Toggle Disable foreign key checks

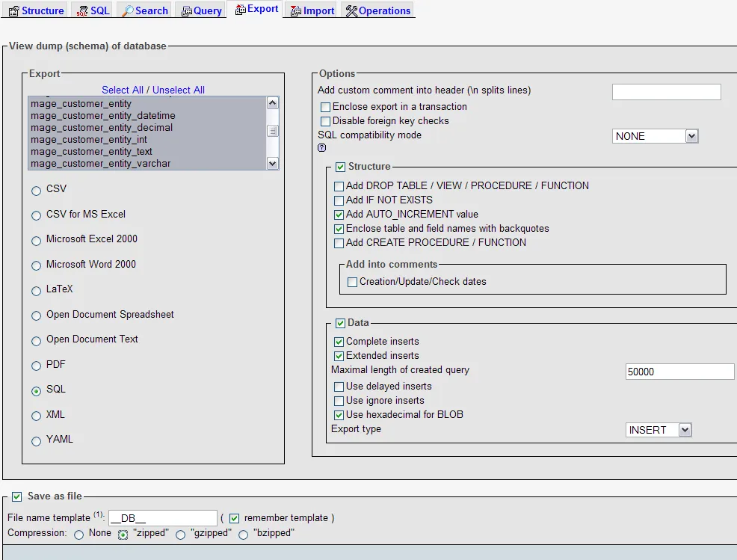coord(325,121)
